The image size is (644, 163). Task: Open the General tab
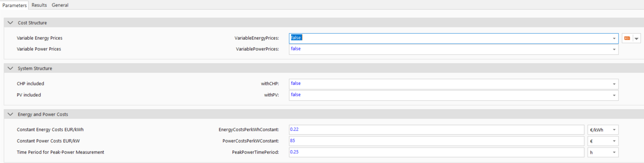[x=60, y=5]
